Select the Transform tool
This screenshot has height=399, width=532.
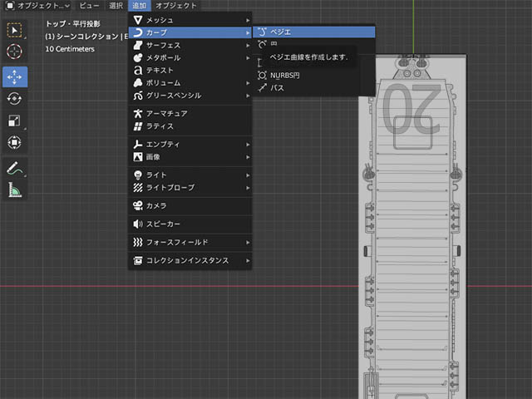point(15,142)
